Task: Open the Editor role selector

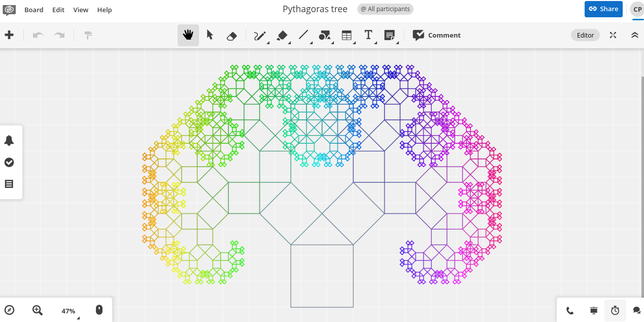Action: click(585, 35)
